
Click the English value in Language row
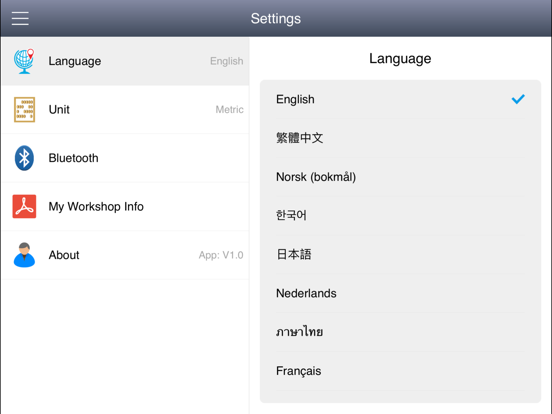(226, 61)
